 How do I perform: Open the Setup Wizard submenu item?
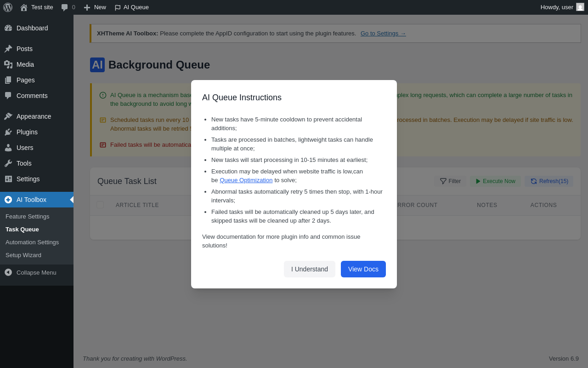tap(23, 255)
